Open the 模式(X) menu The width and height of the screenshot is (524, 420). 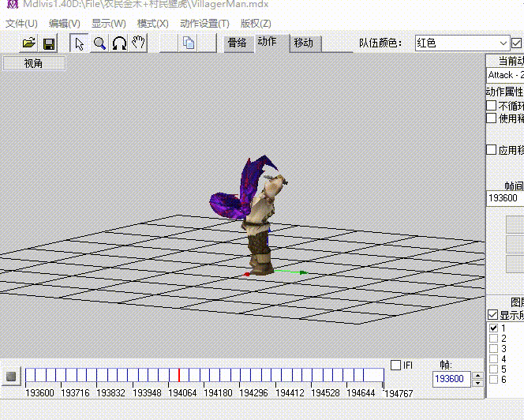pos(153,24)
